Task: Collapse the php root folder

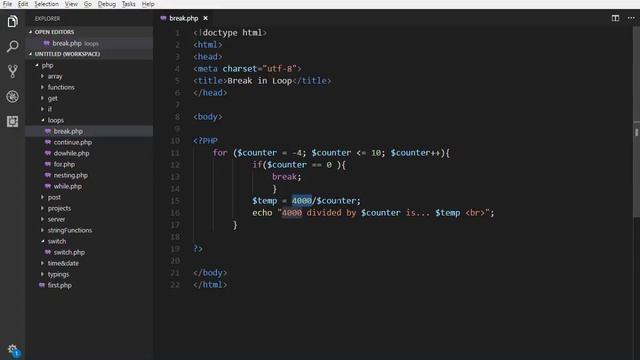Action: pyautogui.click(x=37, y=65)
